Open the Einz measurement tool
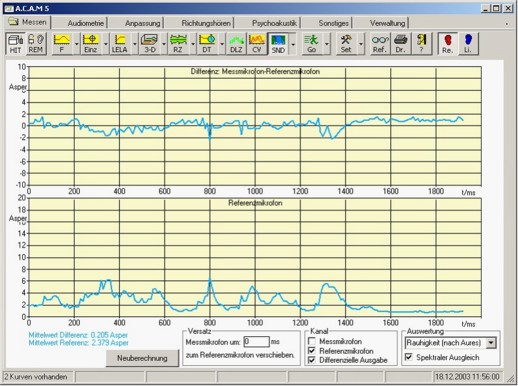Viewport: 518px width, 386px height. (x=91, y=44)
